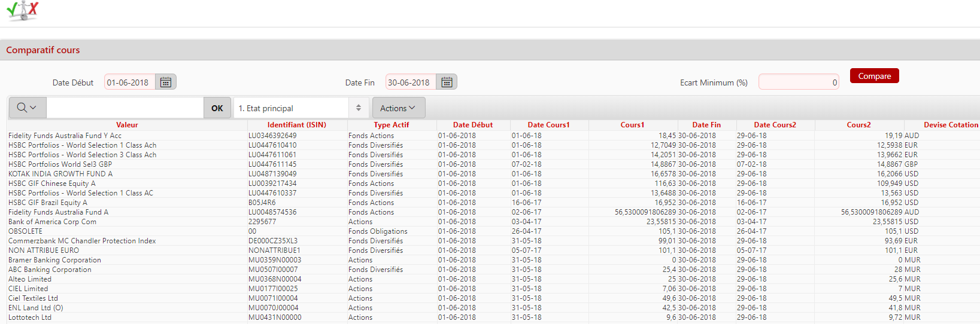980x324 pixels.
Task: Focus the Date Fin text field
Action: pos(411,82)
